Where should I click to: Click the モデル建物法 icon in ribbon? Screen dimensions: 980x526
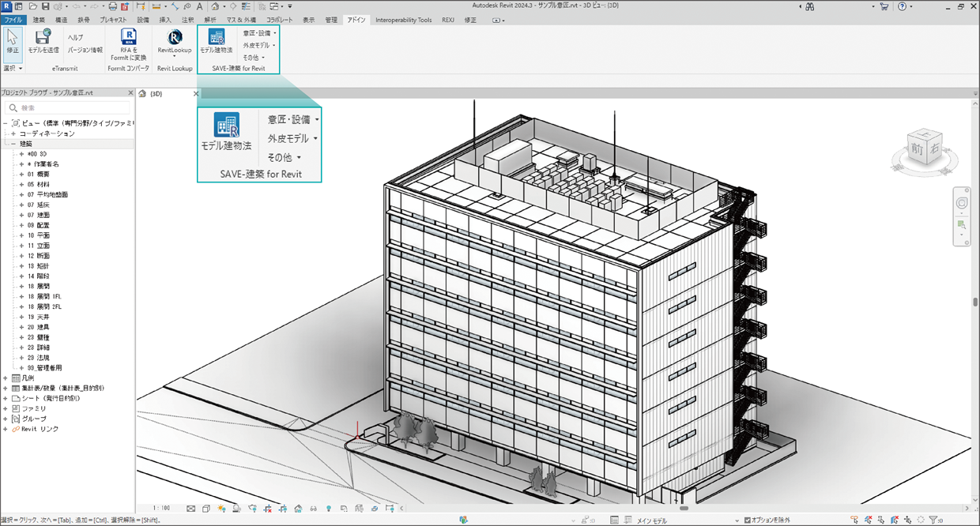(x=216, y=38)
